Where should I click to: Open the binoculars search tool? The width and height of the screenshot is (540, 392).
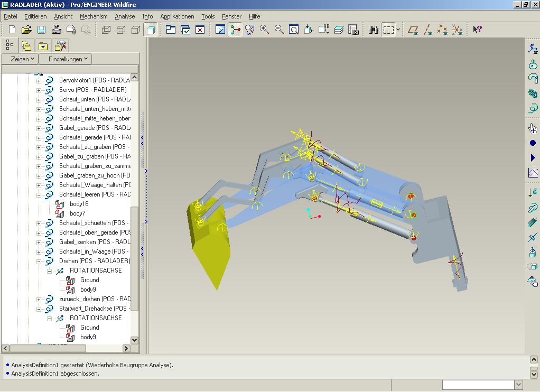tap(374, 30)
